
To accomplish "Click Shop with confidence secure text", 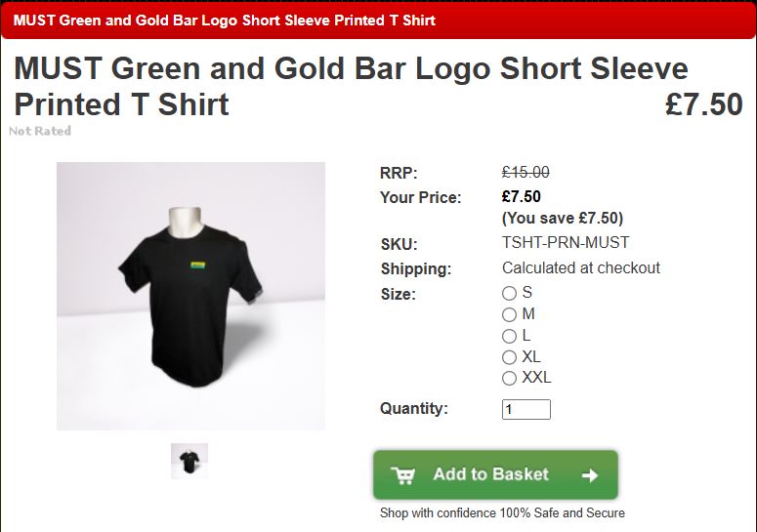I will point(502,512).
